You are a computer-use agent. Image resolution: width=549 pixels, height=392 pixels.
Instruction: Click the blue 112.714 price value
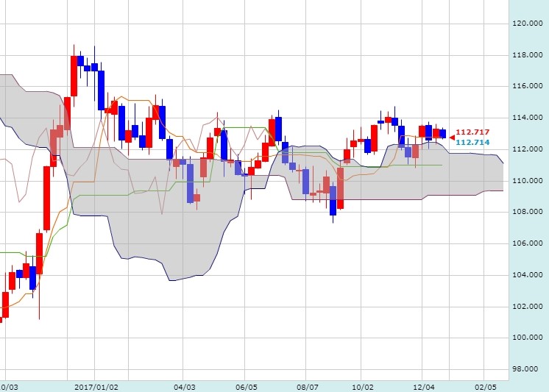pyautogui.click(x=472, y=142)
